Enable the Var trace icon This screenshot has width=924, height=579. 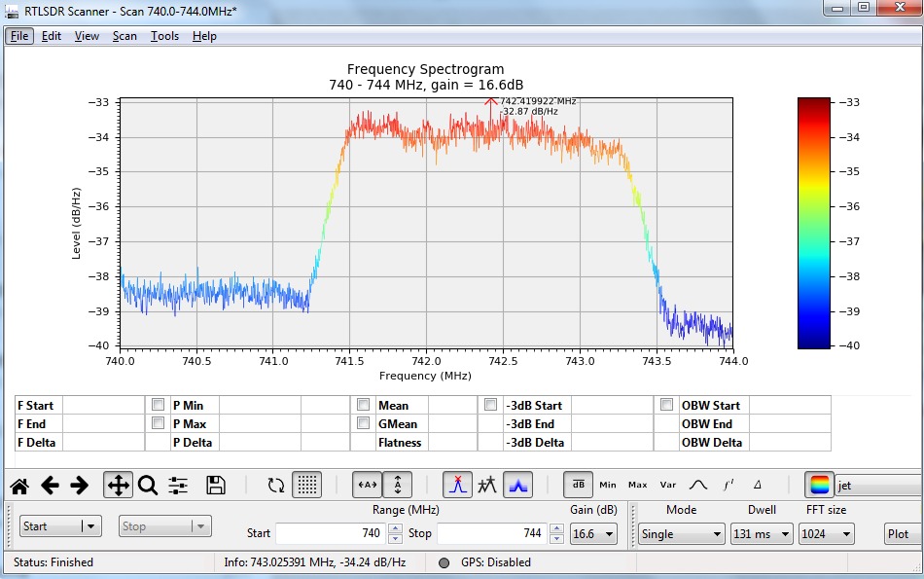(x=667, y=486)
